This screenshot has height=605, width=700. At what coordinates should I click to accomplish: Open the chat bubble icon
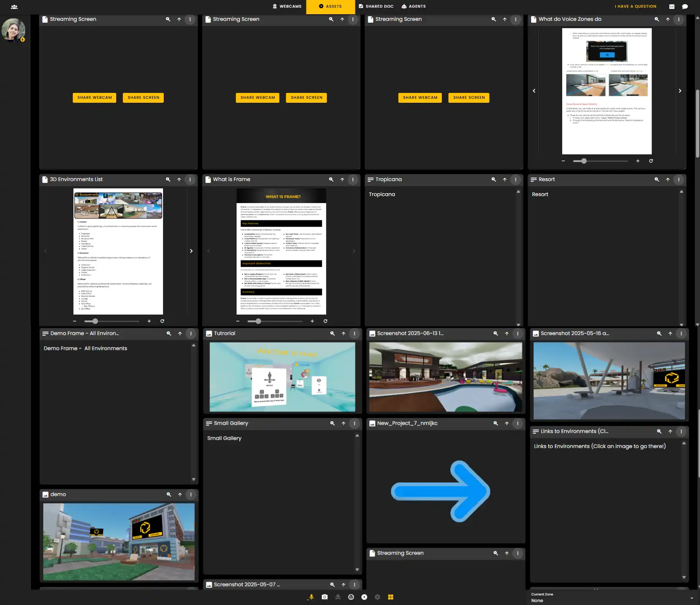(685, 7)
